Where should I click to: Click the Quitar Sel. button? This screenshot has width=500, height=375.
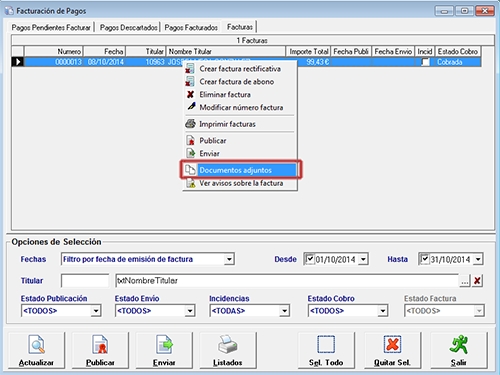click(x=392, y=350)
